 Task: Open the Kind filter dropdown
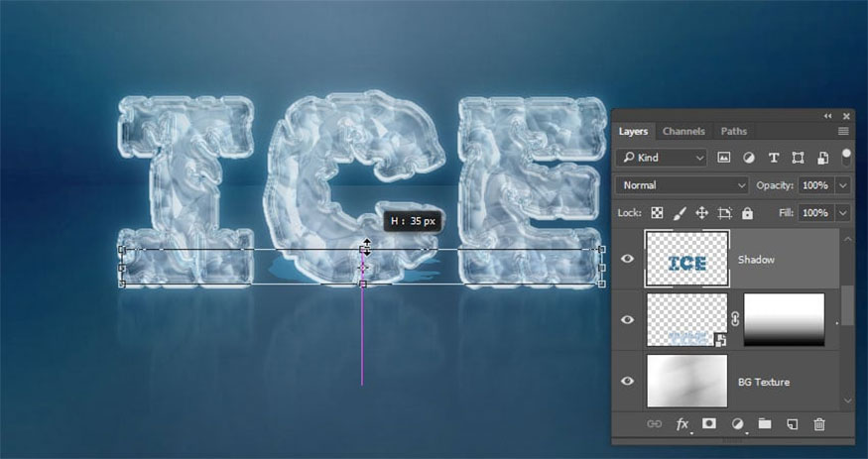(x=662, y=158)
